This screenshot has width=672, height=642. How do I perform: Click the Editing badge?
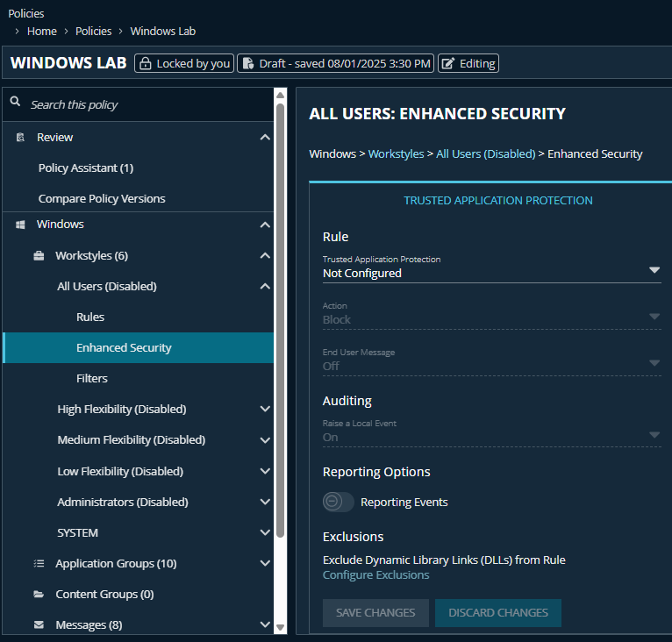pos(468,63)
